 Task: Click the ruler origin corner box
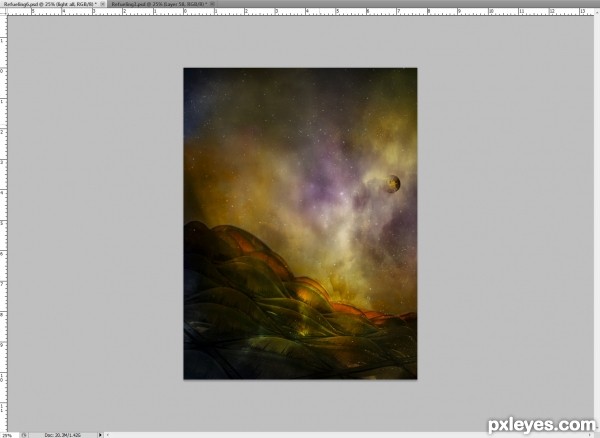pos(3,11)
